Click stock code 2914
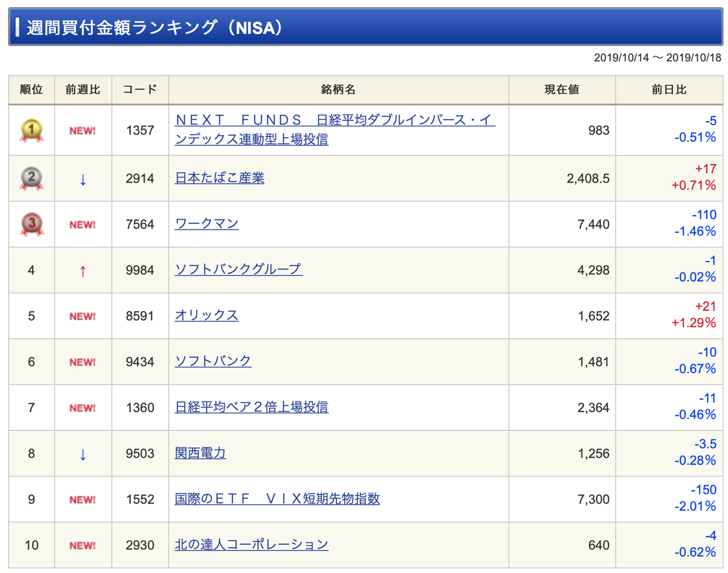Image resolution: width=728 pixels, height=573 pixels. [x=140, y=178]
